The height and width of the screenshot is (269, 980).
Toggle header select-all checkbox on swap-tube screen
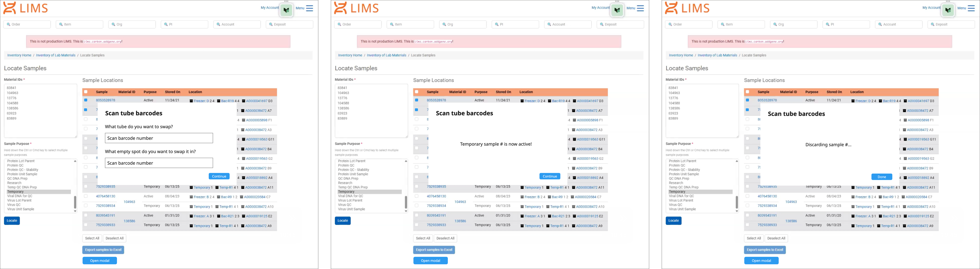pyautogui.click(x=86, y=92)
